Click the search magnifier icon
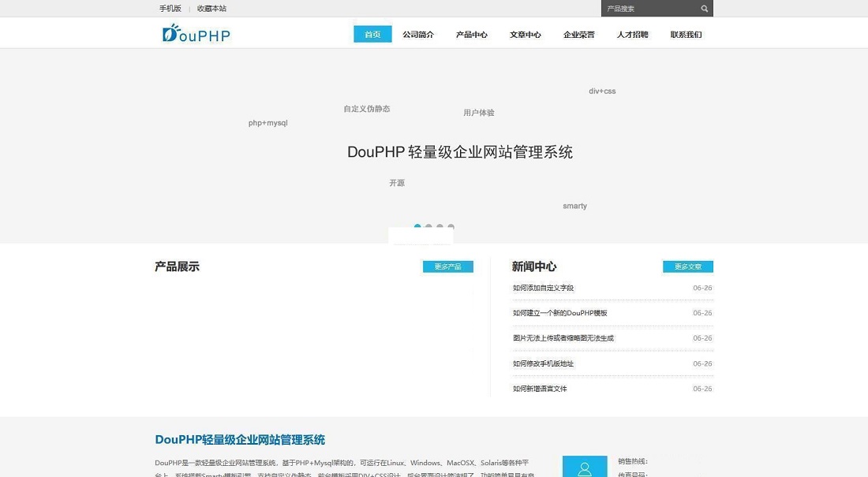 (704, 9)
